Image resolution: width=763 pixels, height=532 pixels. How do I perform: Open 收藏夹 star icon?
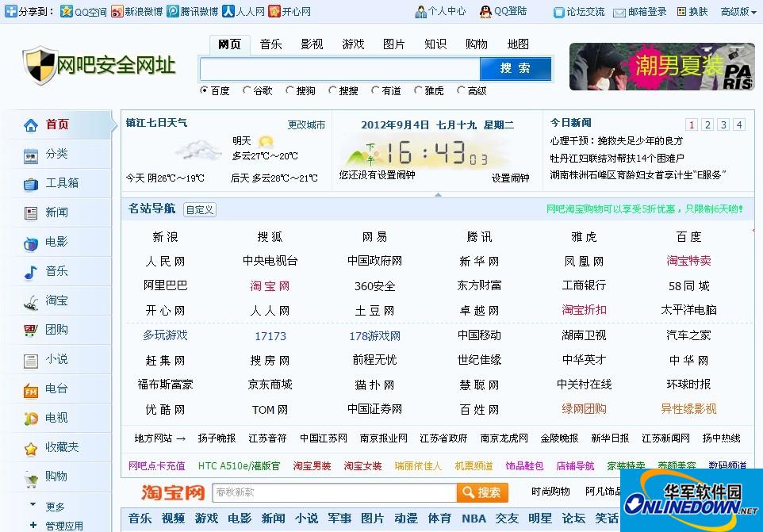pyautogui.click(x=31, y=449)
